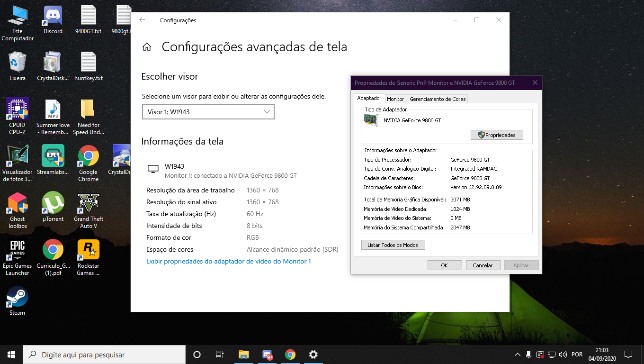Click the Settings gear on taskbar
This screenshot has width=644, height=364.
[x=313, y=355]
